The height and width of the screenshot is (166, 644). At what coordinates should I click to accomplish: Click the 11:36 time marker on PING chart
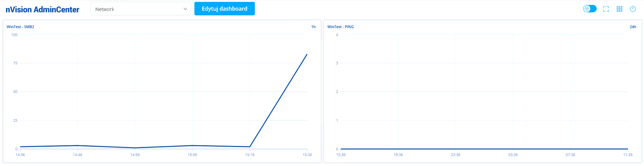tap(628, 155)
